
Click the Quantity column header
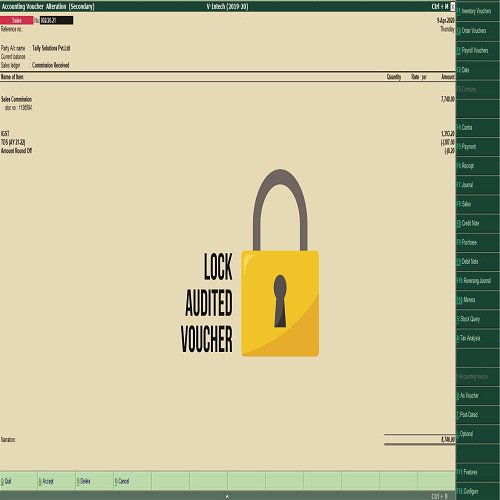point(394,77)
